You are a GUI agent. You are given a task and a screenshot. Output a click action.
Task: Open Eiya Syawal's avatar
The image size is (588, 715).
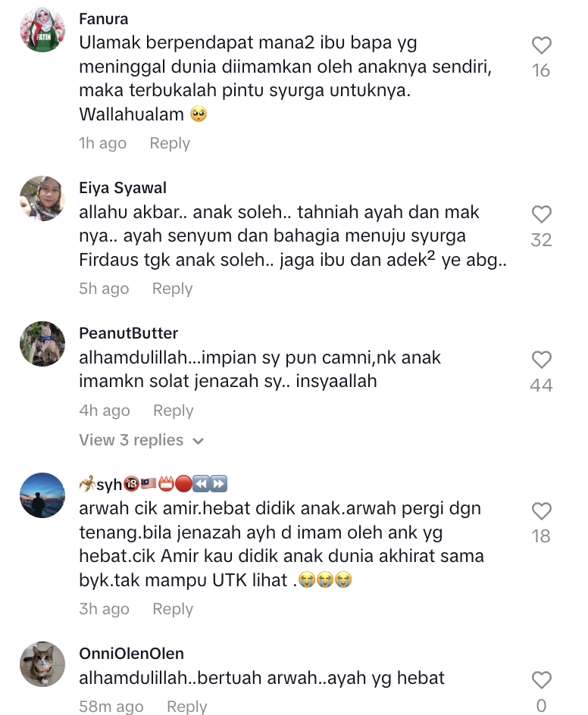pos(42,198)
